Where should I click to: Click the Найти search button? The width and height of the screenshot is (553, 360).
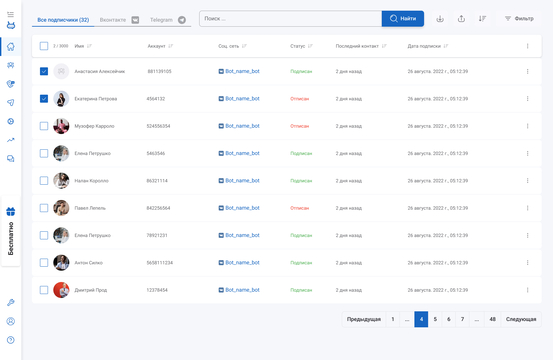coord(403,19)
